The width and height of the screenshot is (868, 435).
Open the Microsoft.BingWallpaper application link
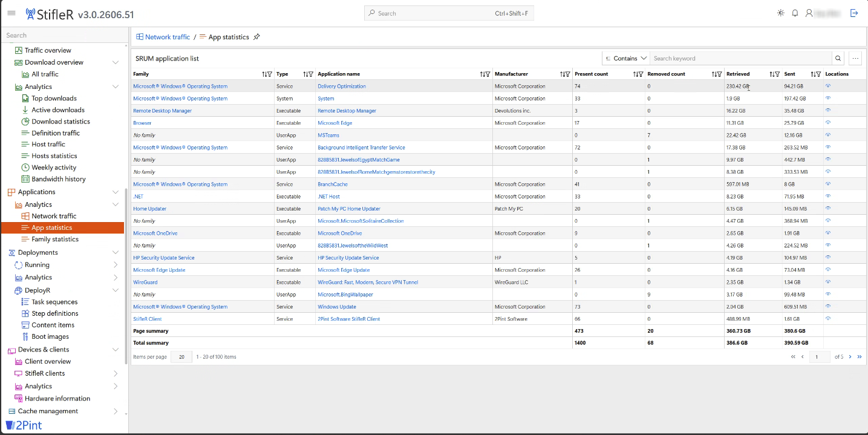[345, 295]
